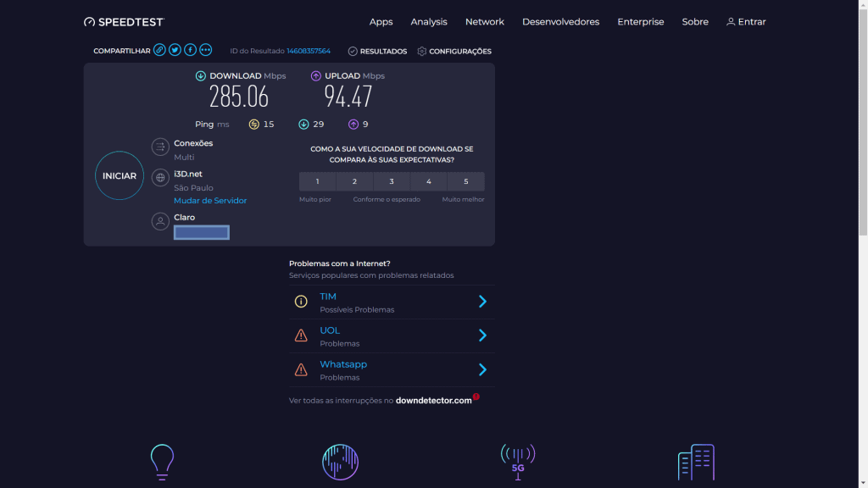Click the Whatsapp warning triangle icon

point(301,369)
